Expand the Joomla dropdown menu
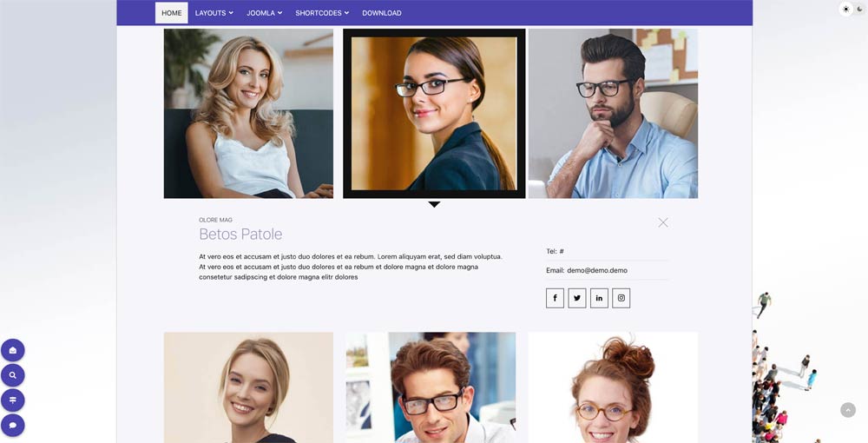This screenshot has height=443, width=868. (264, 13)
